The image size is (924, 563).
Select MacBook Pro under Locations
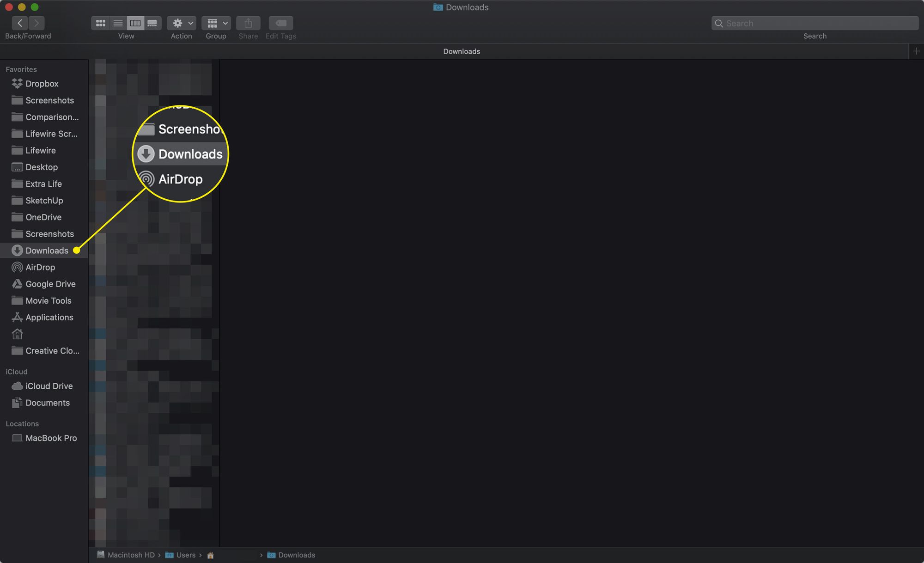pyautogui.click(x=51, y=438)
